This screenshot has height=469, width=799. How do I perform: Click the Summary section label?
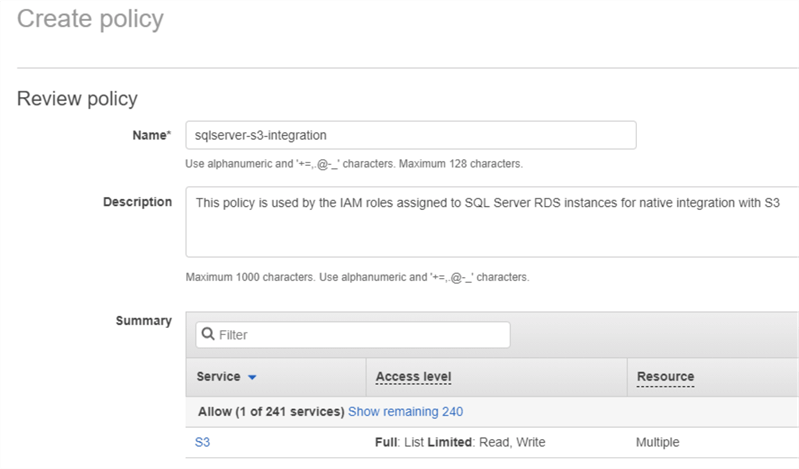coord(143,321)
